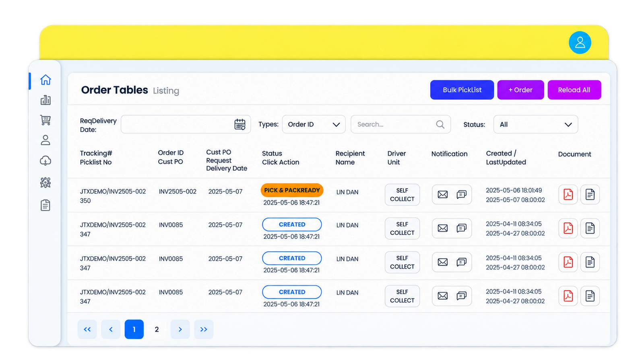Send email notification for last row INV0085
This screenshot has width=644, height=362.
[x=443, y=296]
